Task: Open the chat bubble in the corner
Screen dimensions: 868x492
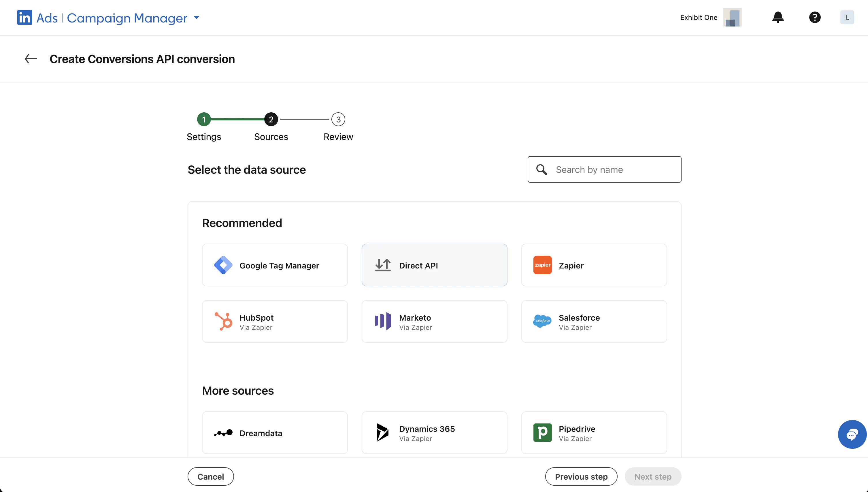Action: (x=852, y=434)
